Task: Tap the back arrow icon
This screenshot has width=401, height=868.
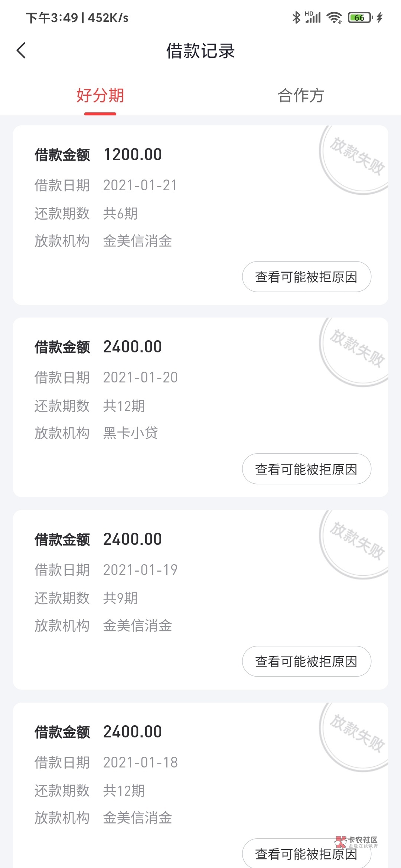Action: [21, 50]
